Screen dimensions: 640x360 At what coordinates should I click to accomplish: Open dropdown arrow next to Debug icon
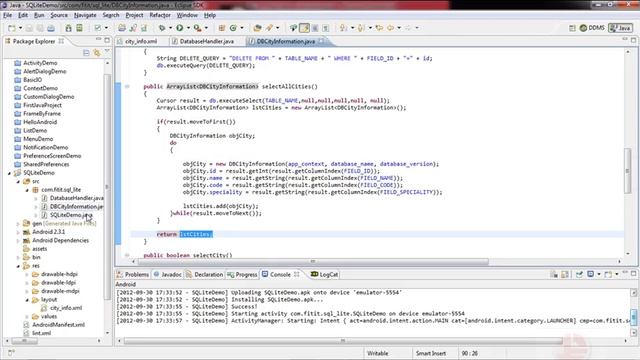[170, 28]
